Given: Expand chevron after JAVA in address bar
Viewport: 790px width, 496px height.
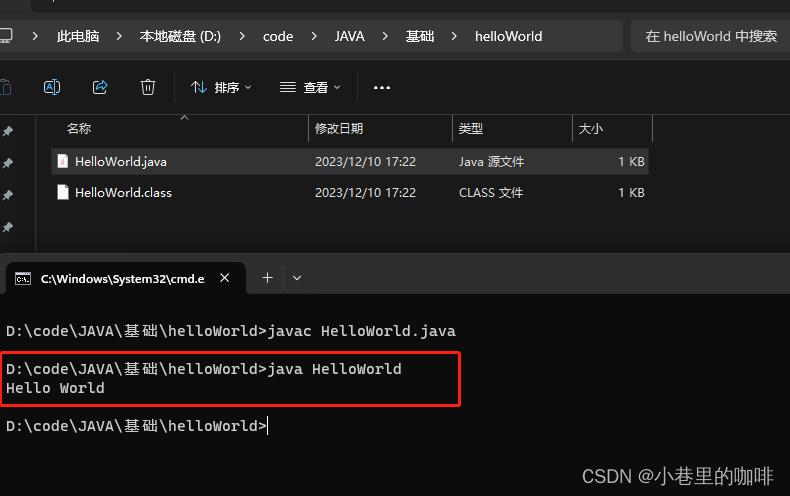Looking at the screenshot, I should tap(385, 36).
